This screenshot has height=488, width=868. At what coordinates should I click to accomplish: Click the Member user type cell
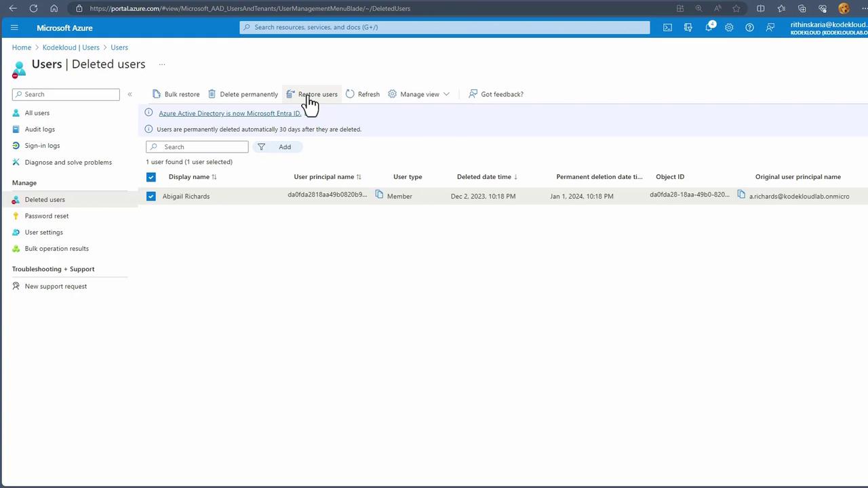399,197
